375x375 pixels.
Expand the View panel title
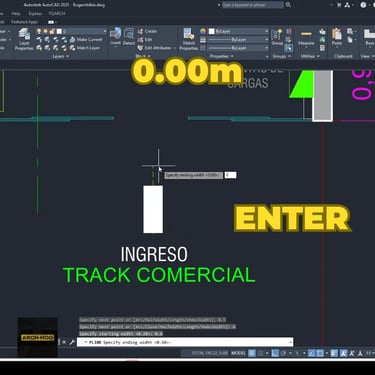click(x=367, y=56)
